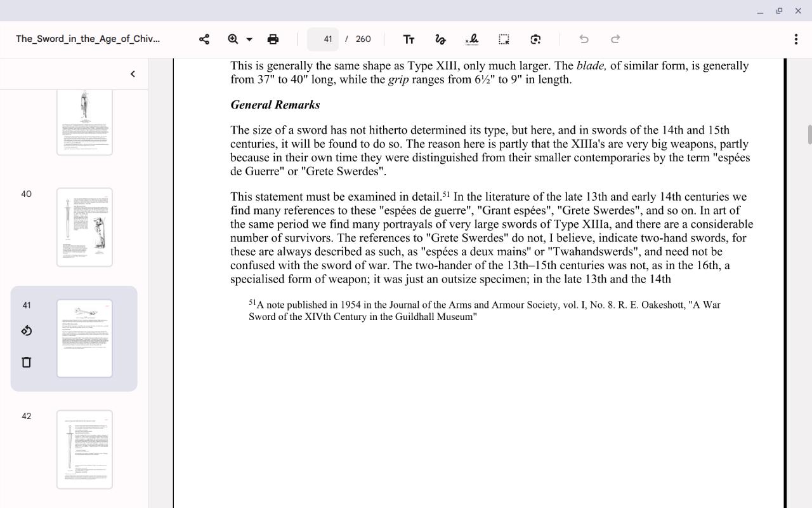Delete page 41 with trash icon
The width and height of the screenshot is (812, 508).
(27, 362)
